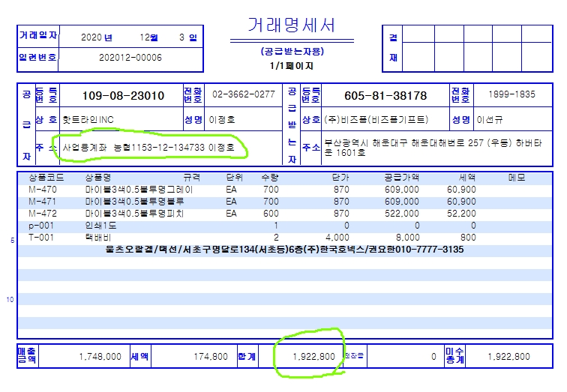This screenshot has width=567, height=392.
Task: Click the supplier phone number 02-3662-0277
Action: pyautogui.click(x=244, y=94)
